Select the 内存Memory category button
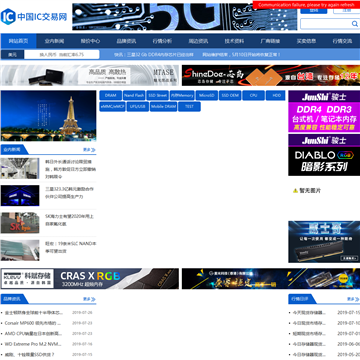Viewport: 360px width, 360px height. (x=182, y=95)
